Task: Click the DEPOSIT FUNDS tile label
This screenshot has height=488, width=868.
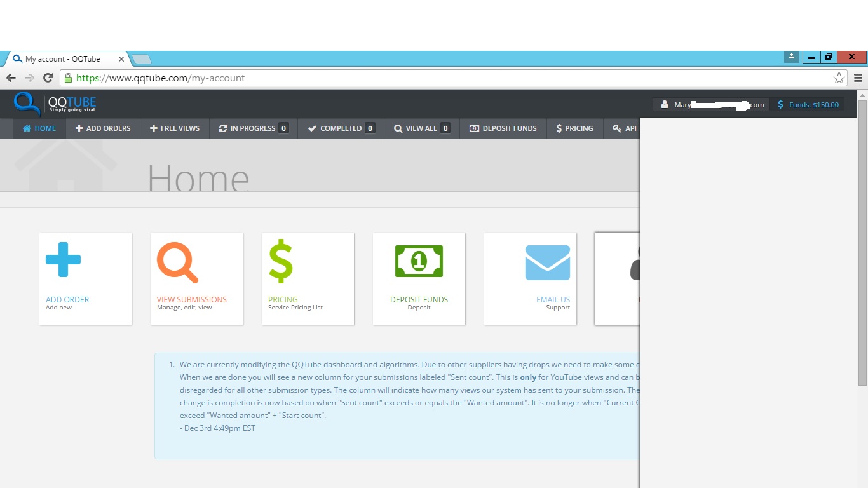Action: [x=419, y=299]
